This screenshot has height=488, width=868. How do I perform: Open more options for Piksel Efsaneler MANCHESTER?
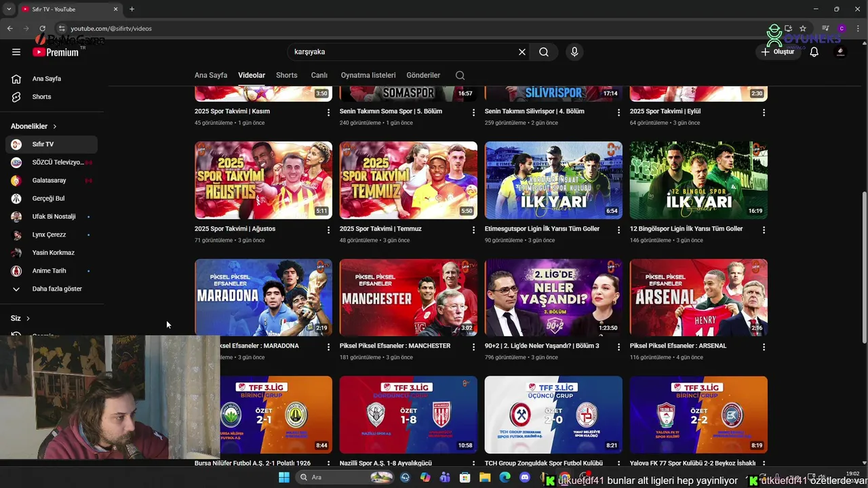coord(473,347)
